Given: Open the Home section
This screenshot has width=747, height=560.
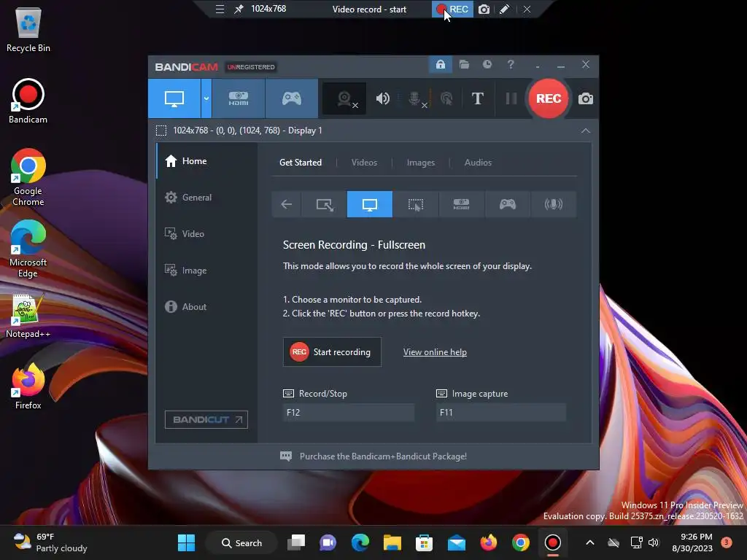Looking at the screenshot, I should pos(206,161).
